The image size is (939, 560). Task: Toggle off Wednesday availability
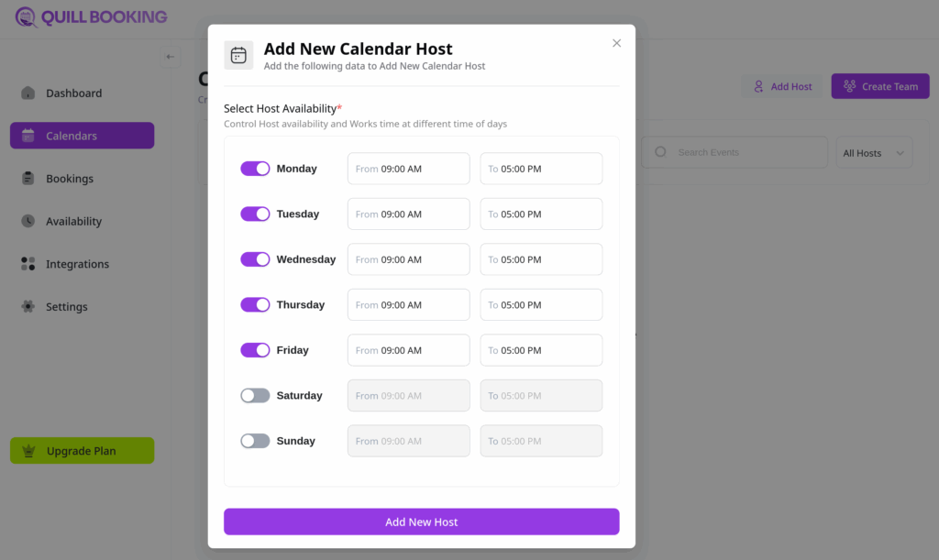(255, 259)
